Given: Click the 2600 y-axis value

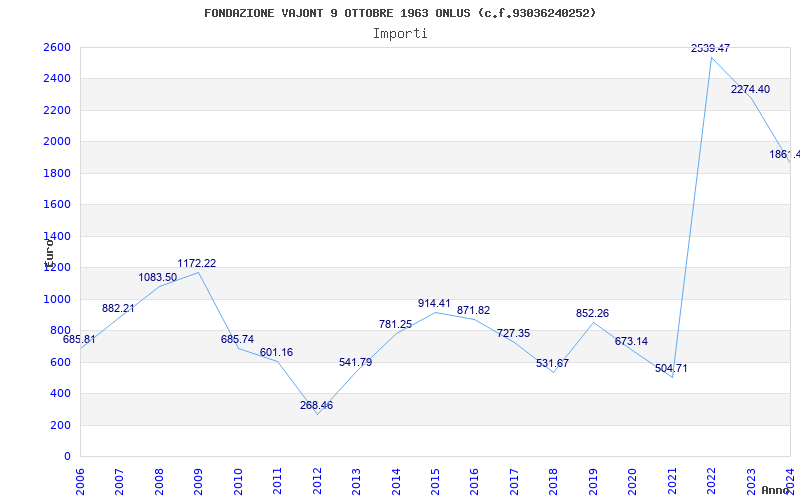Looking at the screenshot, I should pos(57,47).
